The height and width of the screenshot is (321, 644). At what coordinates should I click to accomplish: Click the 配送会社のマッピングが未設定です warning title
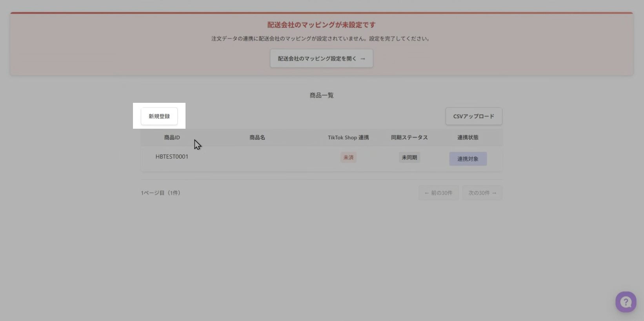[x=322, y=25]
